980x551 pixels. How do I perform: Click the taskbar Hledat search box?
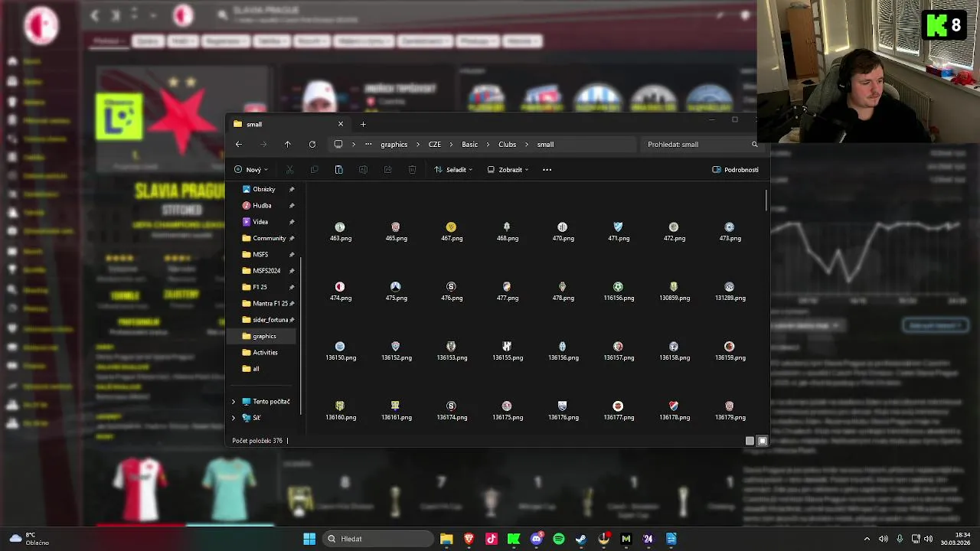[x=378, y=539]
